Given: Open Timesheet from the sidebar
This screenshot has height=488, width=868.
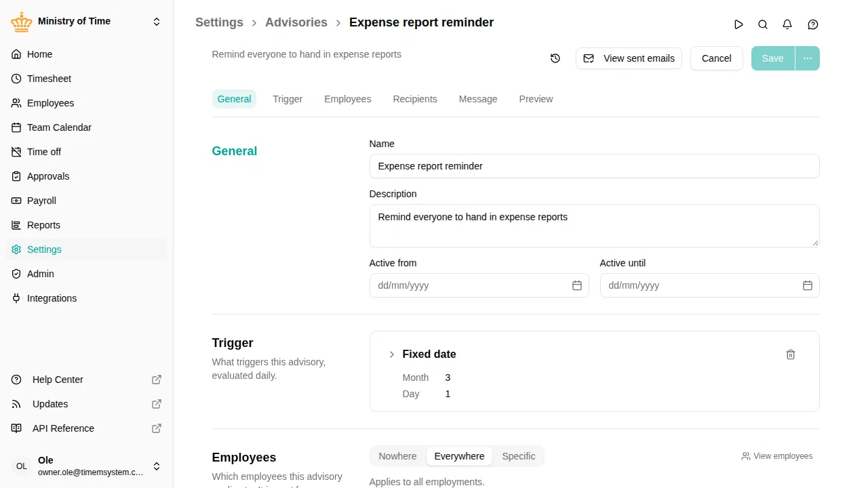Looking at the screenshot, I should point(86,79).
